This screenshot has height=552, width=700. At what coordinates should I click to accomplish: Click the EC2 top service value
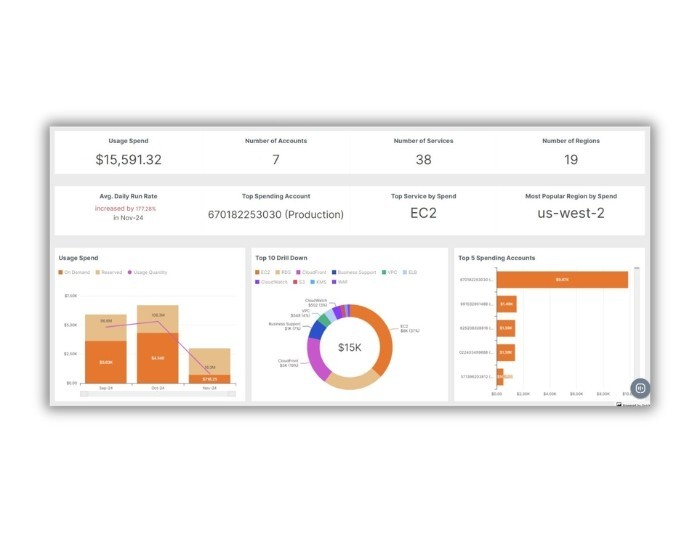click(x=423, y=213)
